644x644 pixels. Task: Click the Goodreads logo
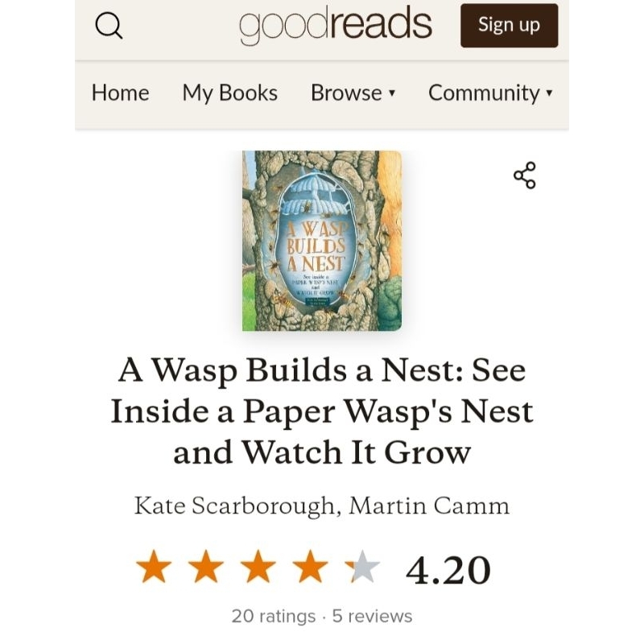click(336, 26)
